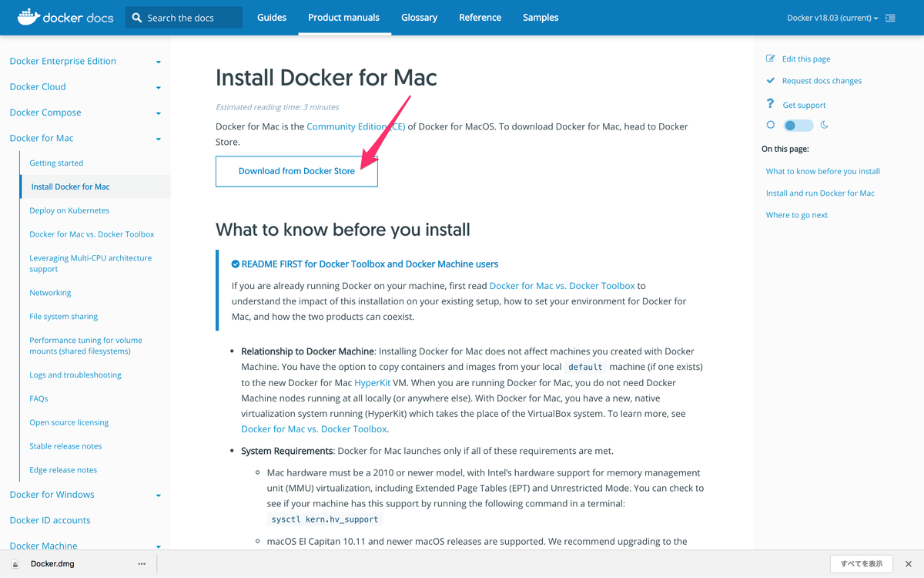Viewport: 924px width, 578px height.
Task: Open Edge release notes sidebar item
Action: (63, 470)
